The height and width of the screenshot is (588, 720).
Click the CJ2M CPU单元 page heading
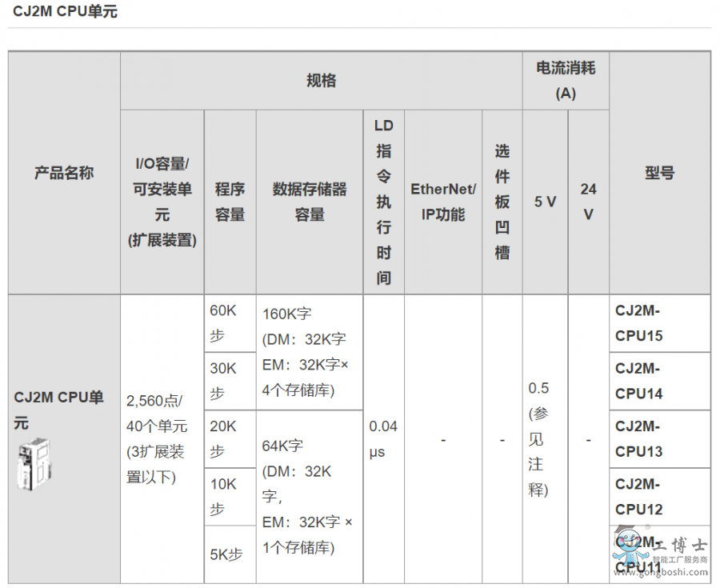tap(65, 12)
